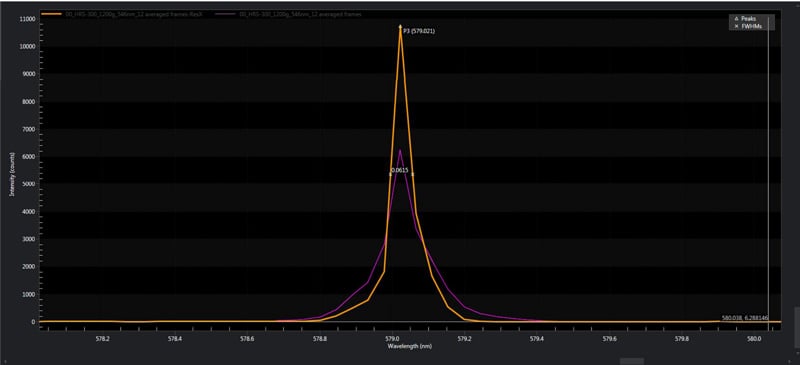Click the Wavelength (nm) axis title
800x365 pixels.
(409, 346)
